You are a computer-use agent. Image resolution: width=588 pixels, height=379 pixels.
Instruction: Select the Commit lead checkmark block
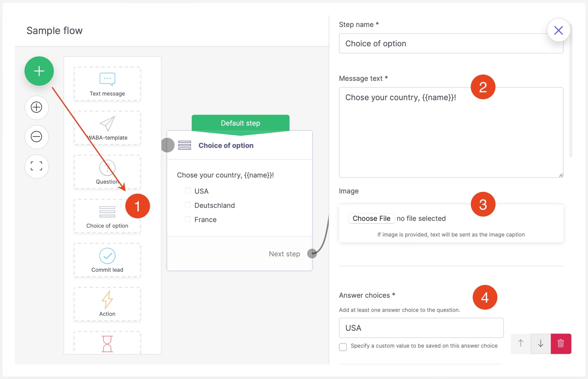click(x=107, y=260)
